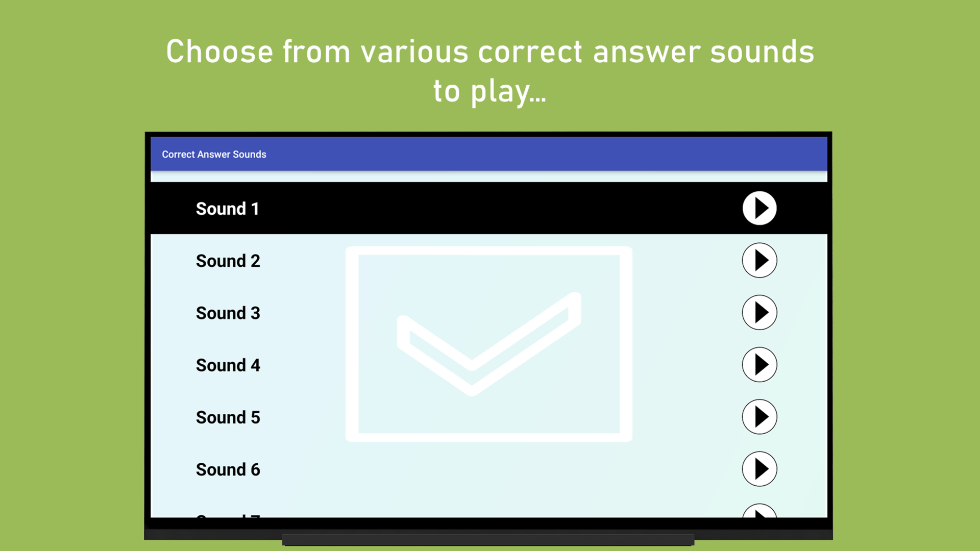Click the Correct Answer Sounds title

[214, 154]
